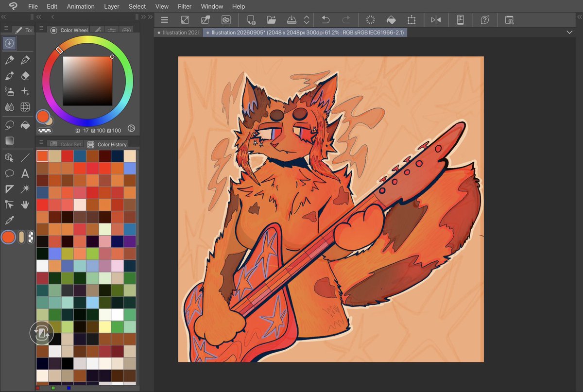Select the Eyedropper tool
Viewport: 583px width, 392px height.
[9, 221]
